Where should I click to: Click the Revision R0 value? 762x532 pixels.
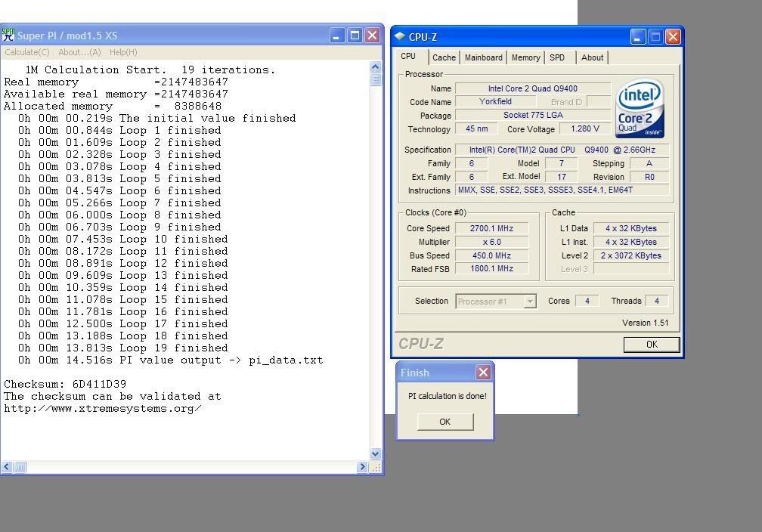[649, 177]
